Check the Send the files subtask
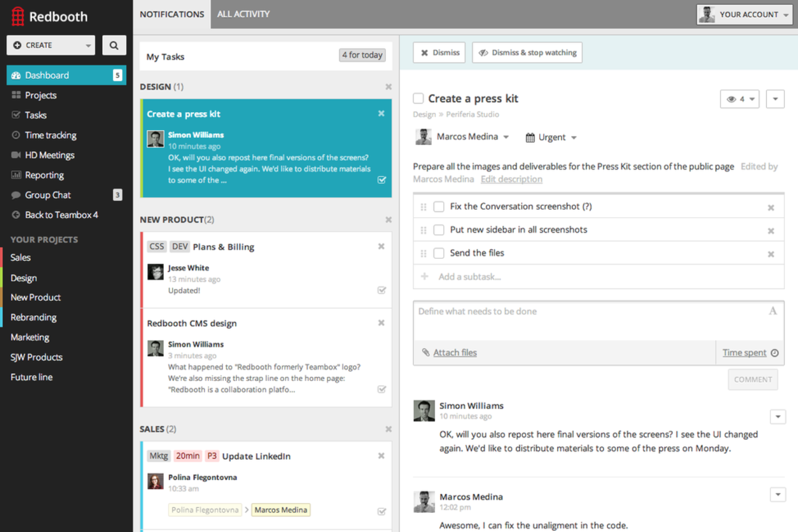 [439, 253]
